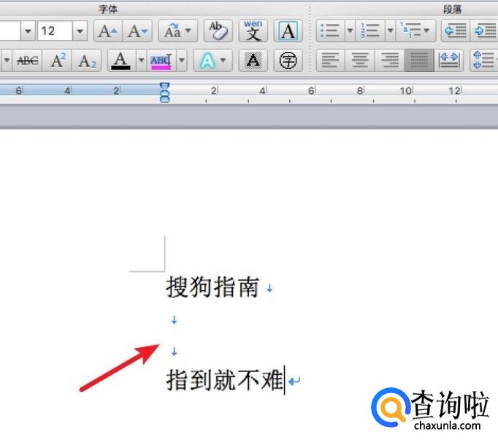This screenshot has height=448, width=498.
Task: Click the Decrease Indent button
Action: point(456,31)
